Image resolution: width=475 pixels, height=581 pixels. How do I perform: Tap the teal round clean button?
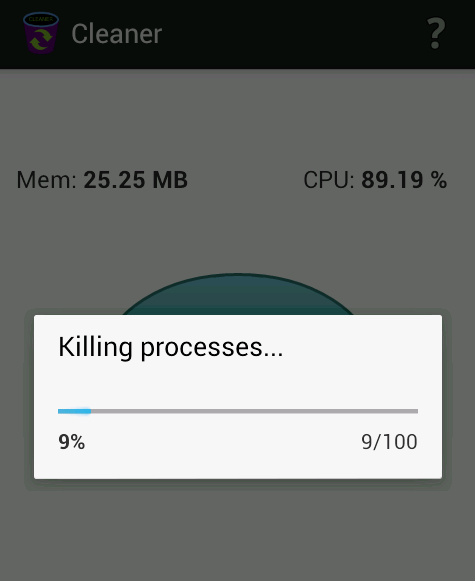[238, 294]
